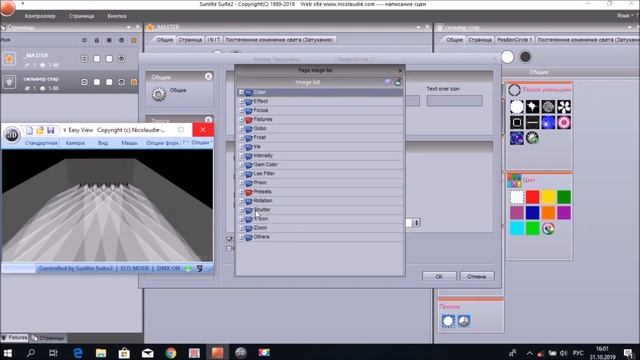Viewport: 640px width, 360px height.
Task: Open Страница tab in MASTER window
Action: [190, 40]
